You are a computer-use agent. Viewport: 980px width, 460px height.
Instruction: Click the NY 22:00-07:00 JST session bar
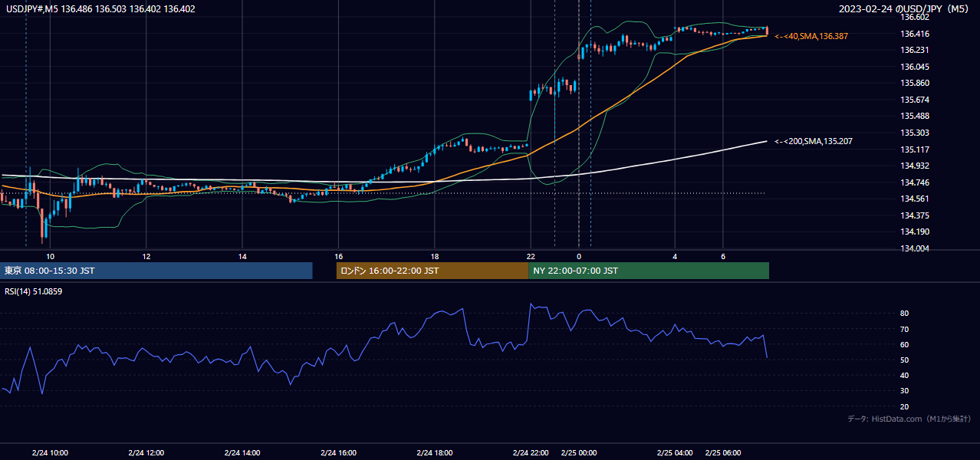(x=649, y=271)
